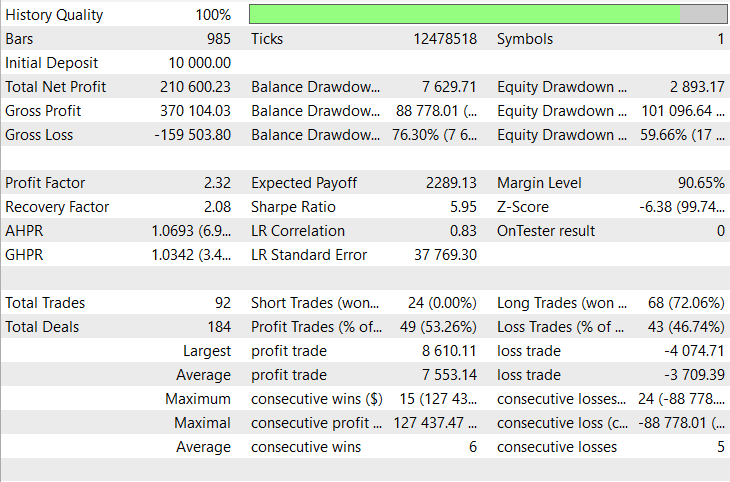730x482 pixels.
Task: Click the Largest profit trade value 8 610.11
Action: [x=444, y=351]
